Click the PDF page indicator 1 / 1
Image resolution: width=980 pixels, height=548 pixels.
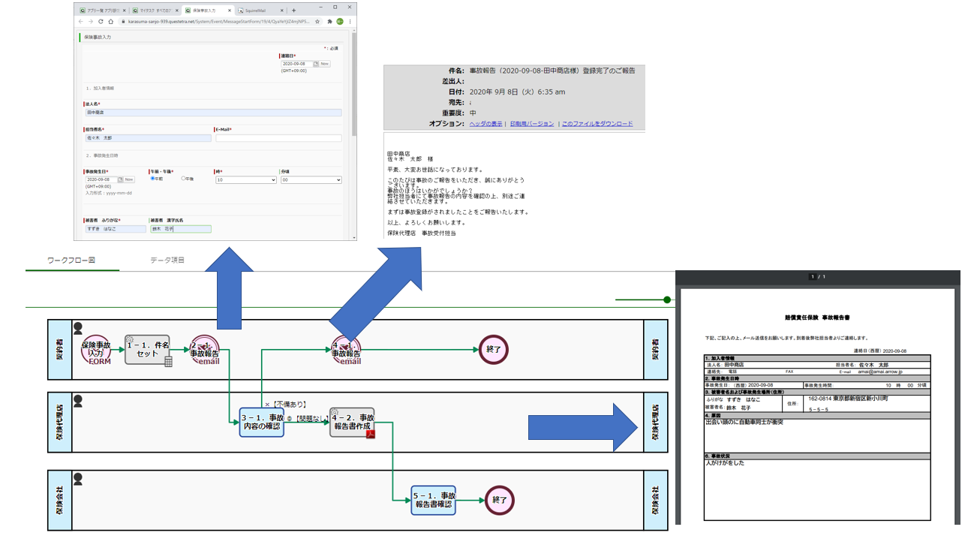point(816,277)
